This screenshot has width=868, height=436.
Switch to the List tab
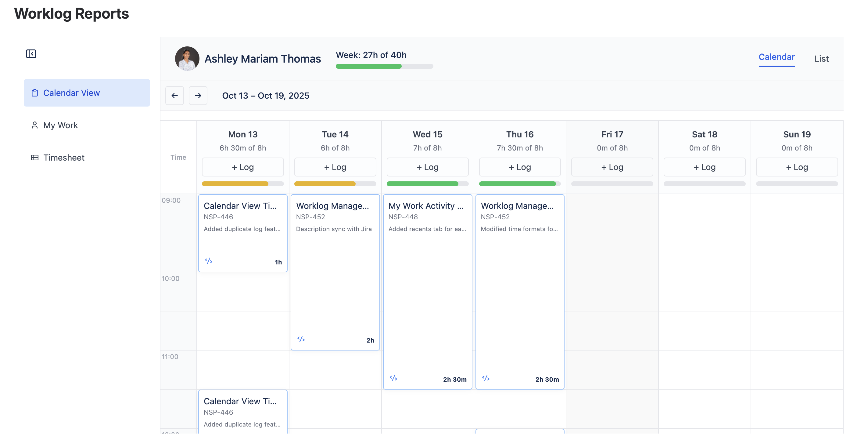tap(821, 59)
